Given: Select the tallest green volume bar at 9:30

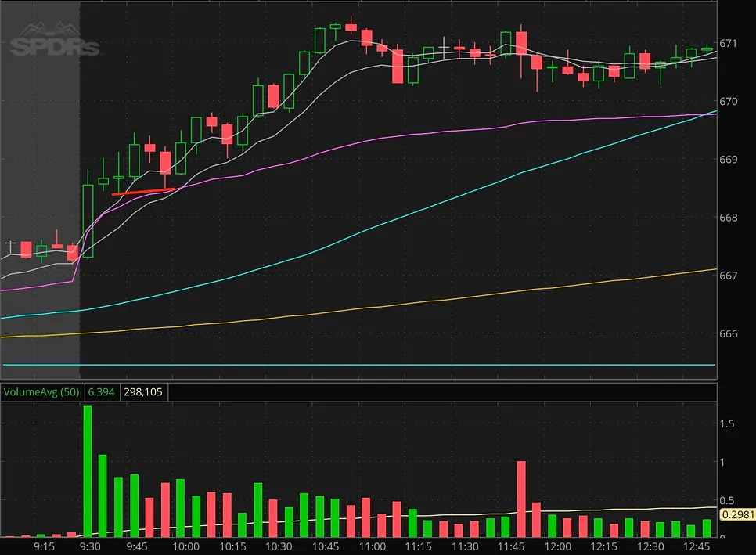Looking at the screenshot, I should point(88,471).
